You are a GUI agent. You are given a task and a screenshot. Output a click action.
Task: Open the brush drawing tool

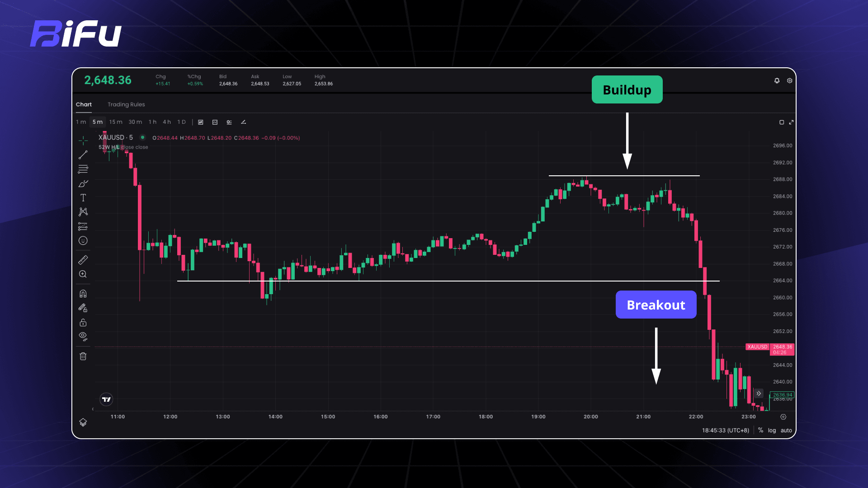pos(83,183)
